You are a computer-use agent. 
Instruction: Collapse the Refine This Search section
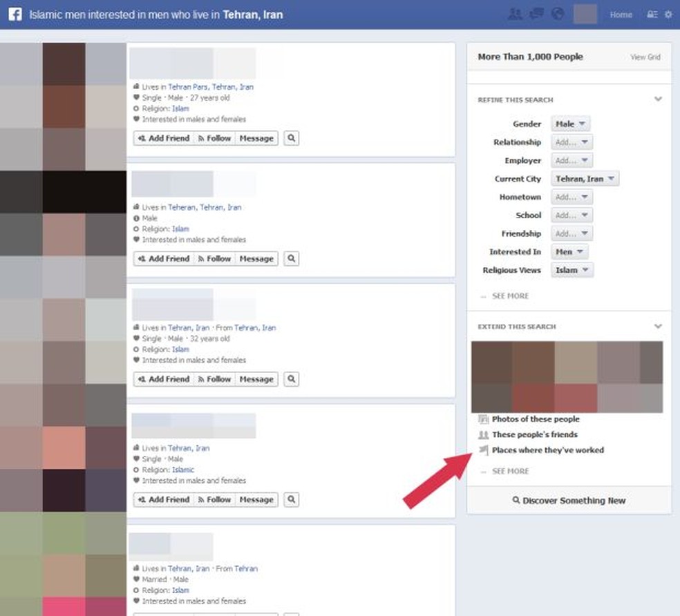pos(657,99)
